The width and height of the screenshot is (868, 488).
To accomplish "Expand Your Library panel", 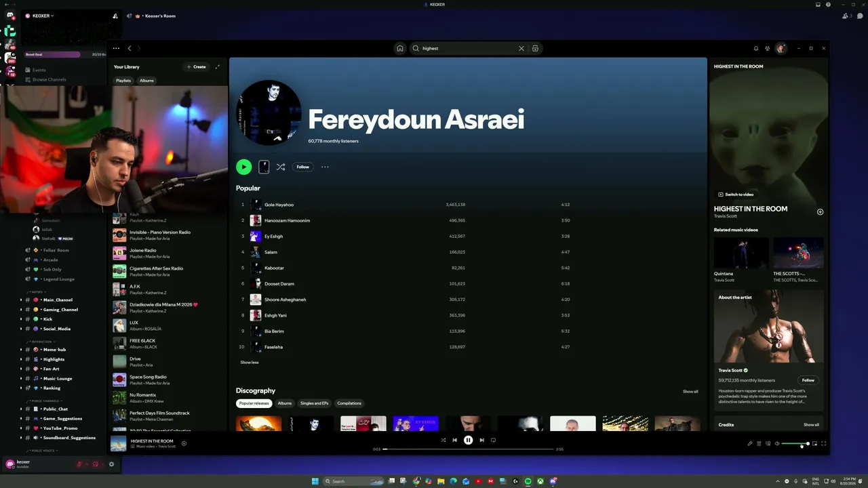I will pos(218,66).
